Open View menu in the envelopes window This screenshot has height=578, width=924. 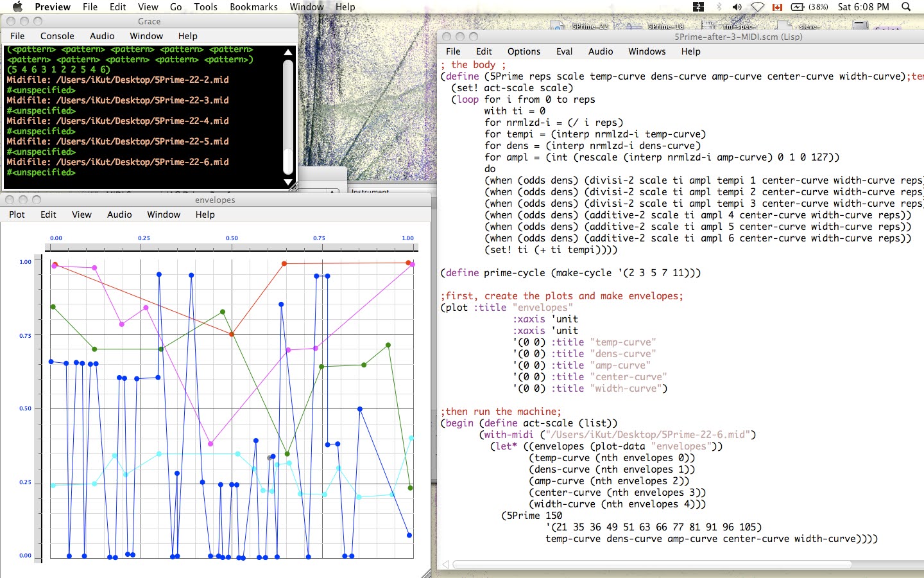pyautogui.click(x=81, y=215)
